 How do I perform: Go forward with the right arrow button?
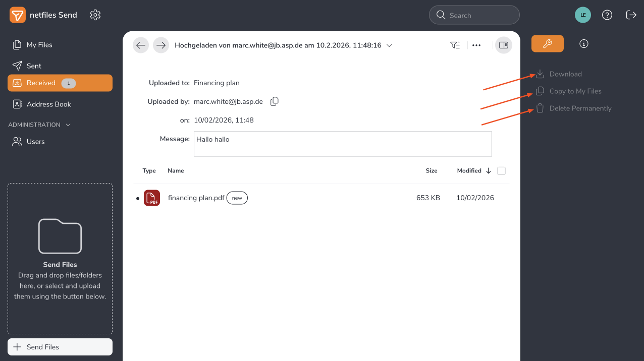click(x=161, y=45)
